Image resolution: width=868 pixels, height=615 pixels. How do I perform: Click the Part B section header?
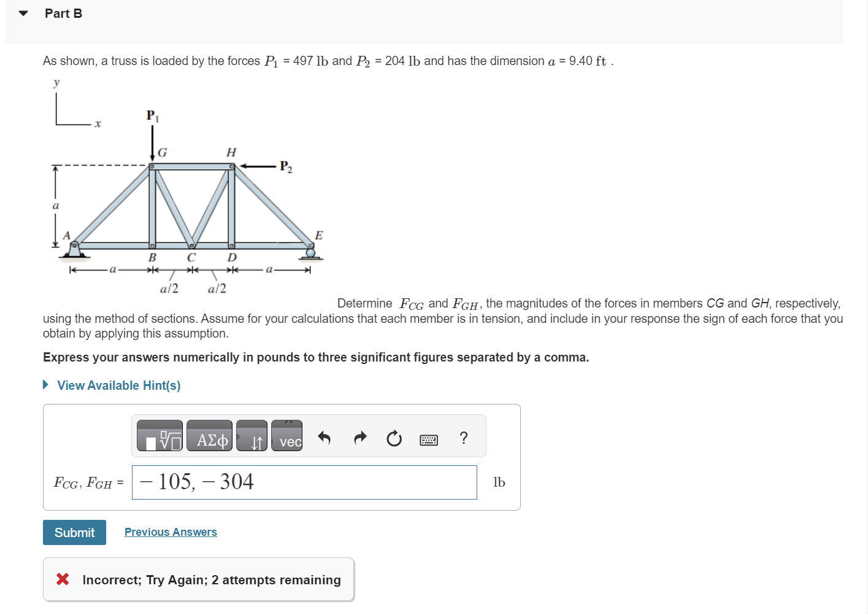[63, 13]
